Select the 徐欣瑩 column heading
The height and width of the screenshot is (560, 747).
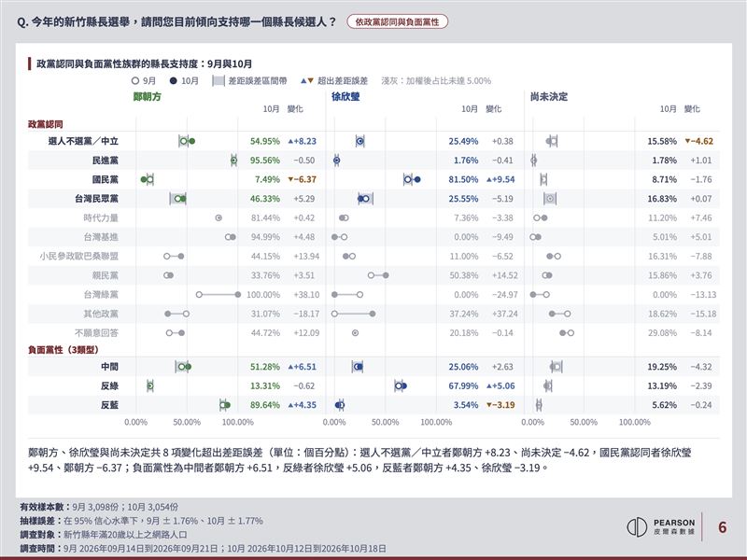tap(345, 97)
